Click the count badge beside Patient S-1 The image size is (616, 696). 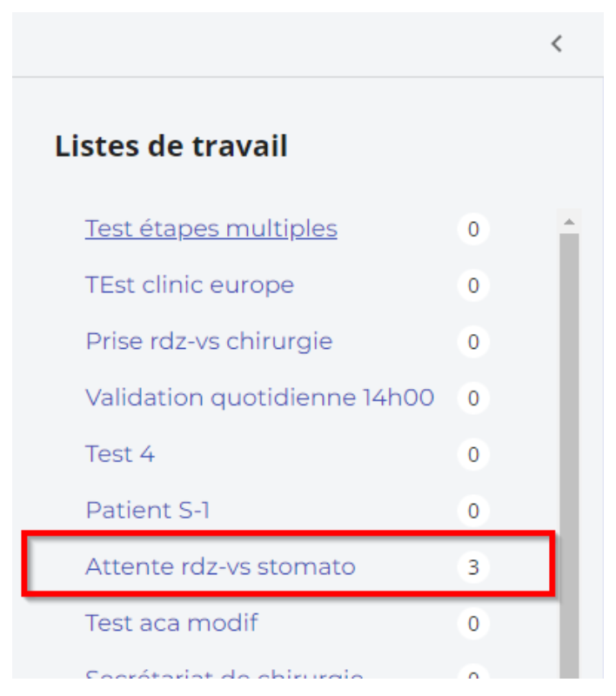(x=473, y=511)
